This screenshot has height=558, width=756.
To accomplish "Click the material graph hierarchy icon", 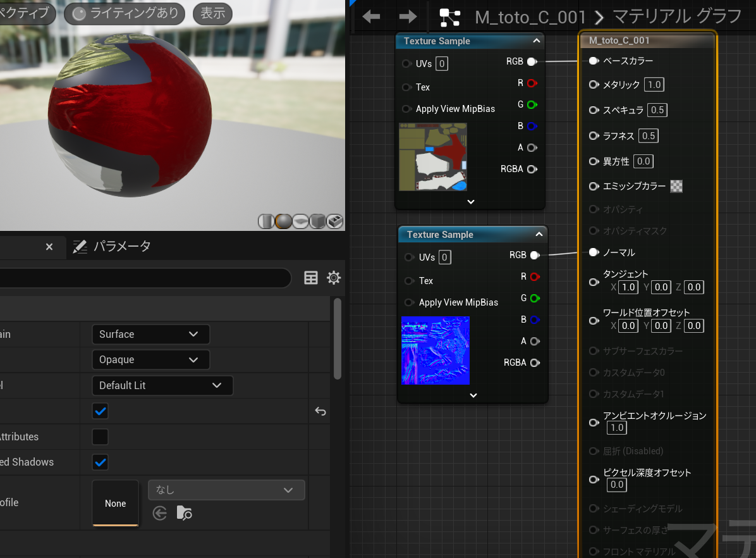I will coord(450,17).
